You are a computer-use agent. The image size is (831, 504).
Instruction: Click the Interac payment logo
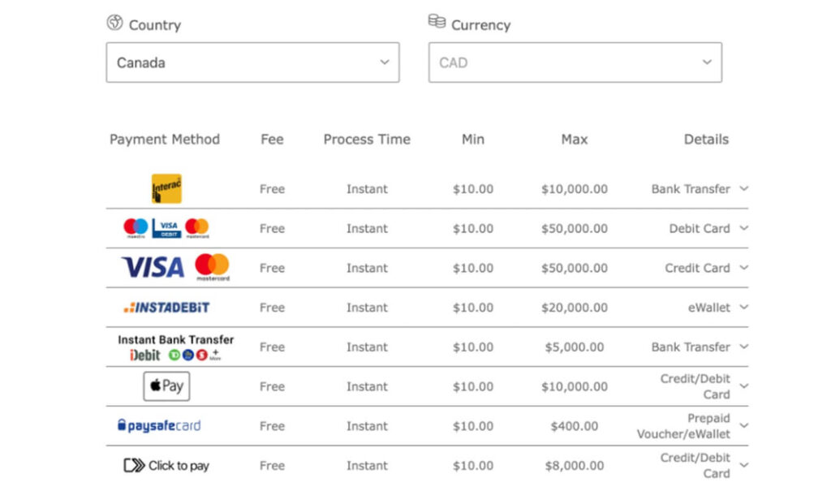(x=166, y=188)
